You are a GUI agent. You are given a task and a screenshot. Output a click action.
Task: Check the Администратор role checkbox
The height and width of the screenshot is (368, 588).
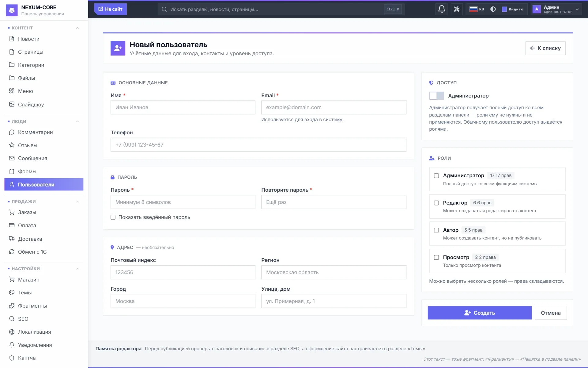point(436,176)
